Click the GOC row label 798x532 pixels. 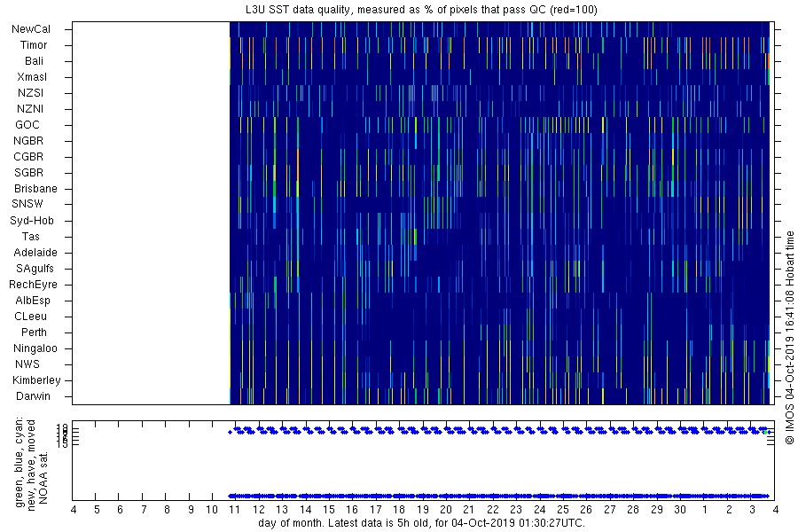27,125
